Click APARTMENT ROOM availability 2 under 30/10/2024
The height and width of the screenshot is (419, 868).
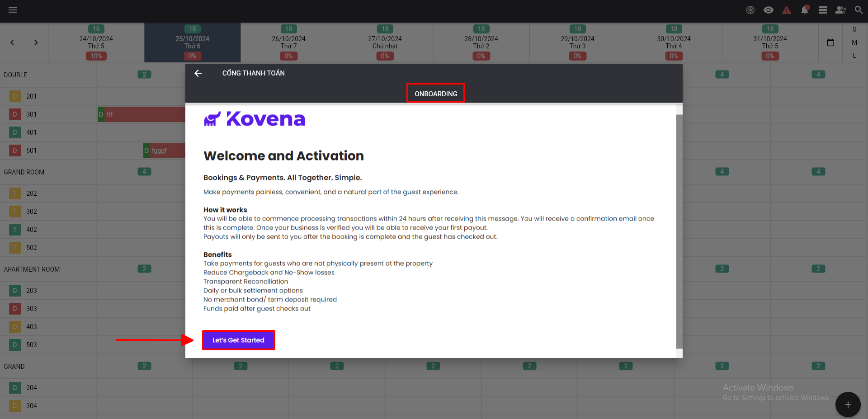click(x=722, y=269)
